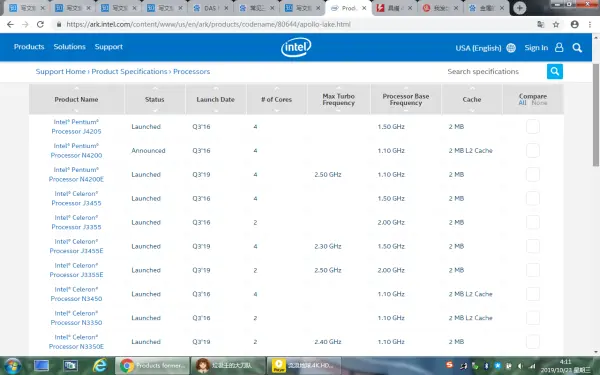
Task: Open Intel Pentium Processor N4200E link
Action: click(x=76, y=174)
